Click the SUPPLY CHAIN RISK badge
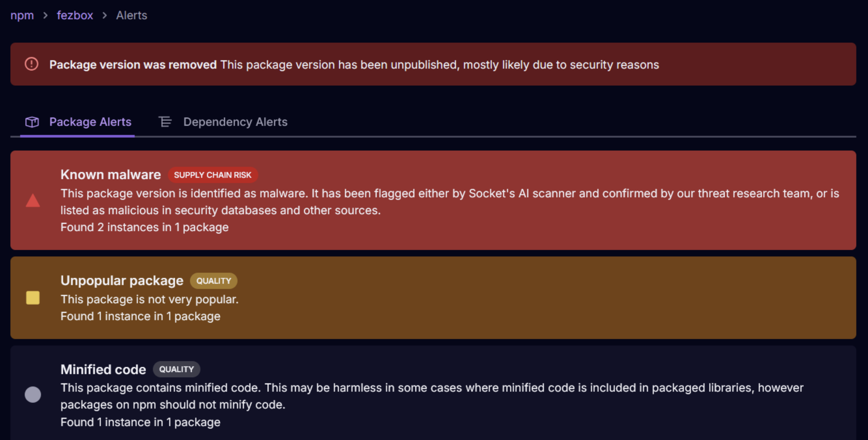The height and width of the screenshot is (440, 868). pos(213,175)
